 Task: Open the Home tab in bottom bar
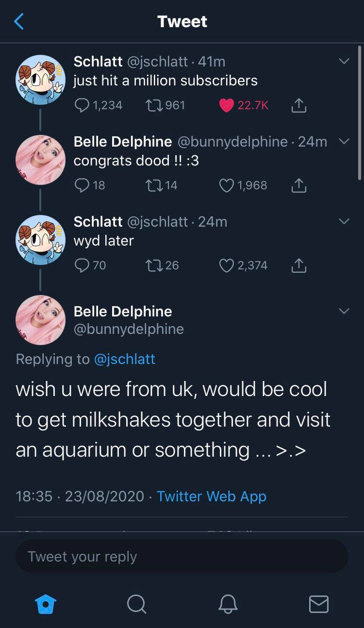click(x=46, y=604)
